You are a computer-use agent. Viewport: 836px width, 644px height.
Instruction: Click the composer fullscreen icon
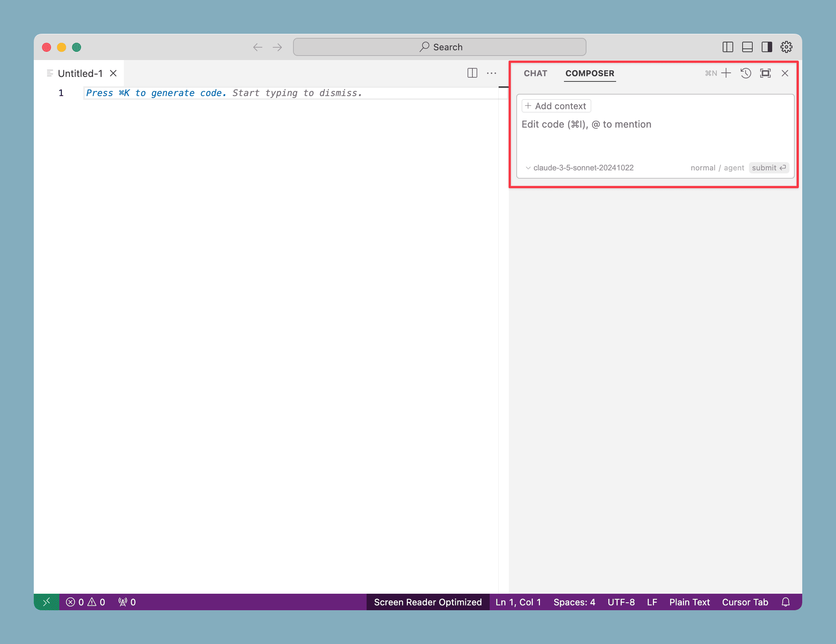click(765, 73)
